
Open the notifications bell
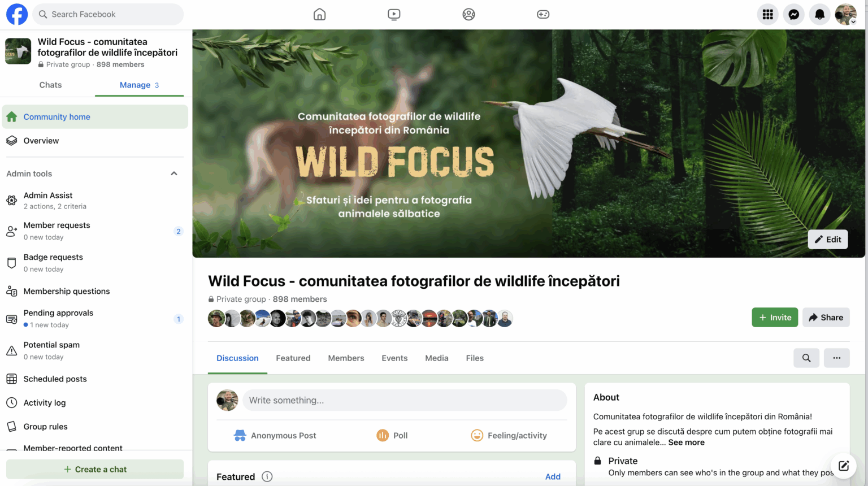click(819, 15)
